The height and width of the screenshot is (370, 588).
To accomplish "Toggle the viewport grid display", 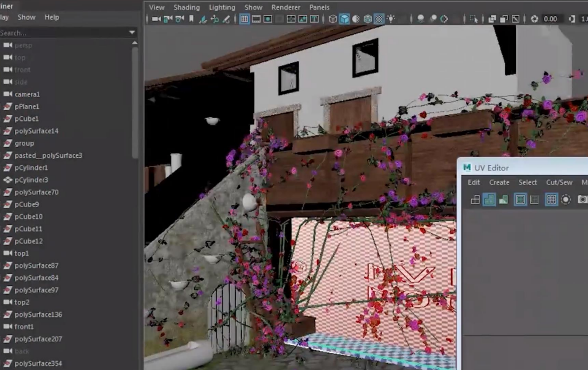I will pyautogui.click(x=244, y=19).
